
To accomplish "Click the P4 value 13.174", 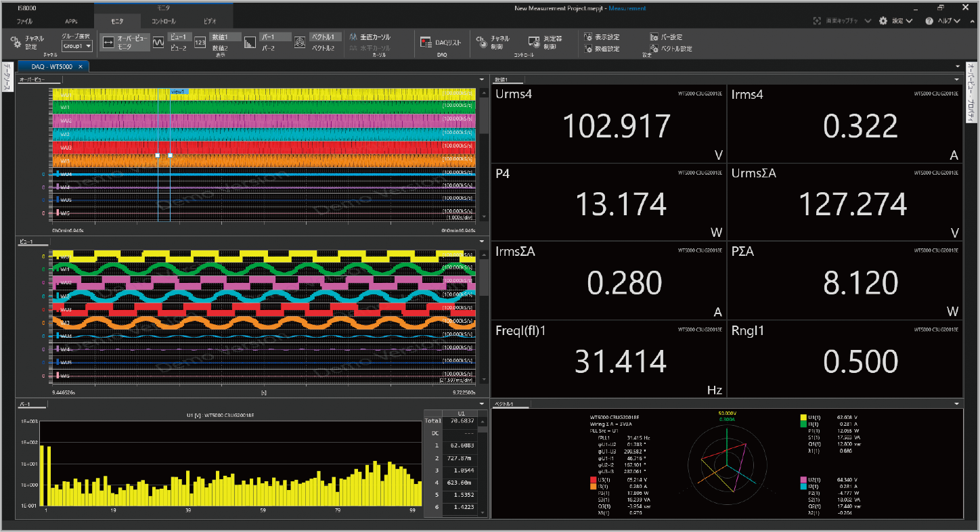I will [621, 204].
